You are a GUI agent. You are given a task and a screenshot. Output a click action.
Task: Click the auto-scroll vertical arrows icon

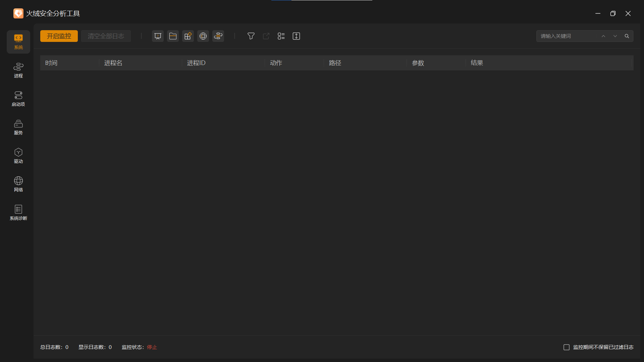coord(296,36)
